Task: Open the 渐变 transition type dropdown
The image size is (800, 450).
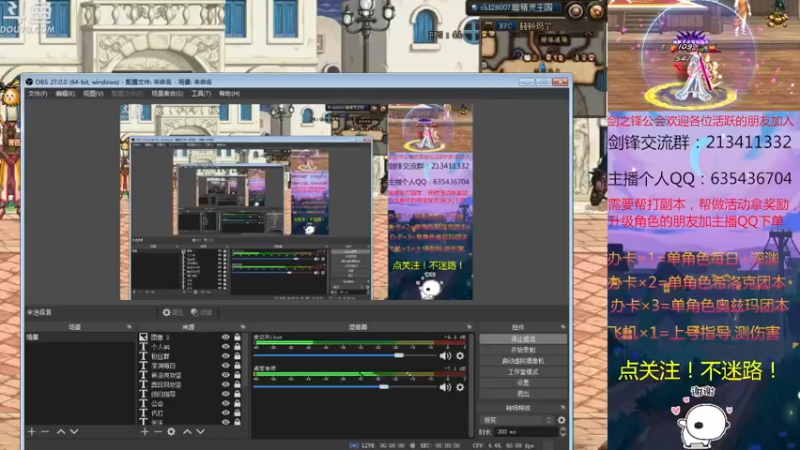Action: coord(517,420)
